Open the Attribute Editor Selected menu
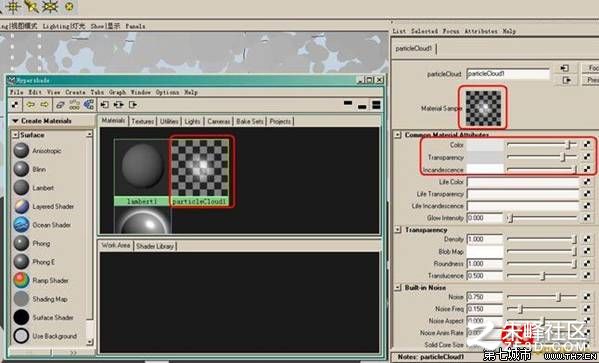 point(424,31)
